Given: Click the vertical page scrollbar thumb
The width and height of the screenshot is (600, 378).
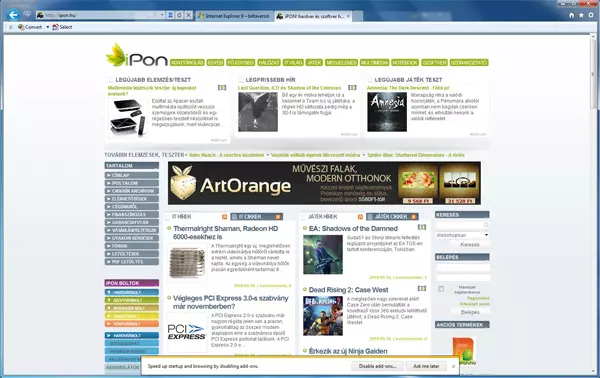Looking at the screenshot, I should (594, 73).
